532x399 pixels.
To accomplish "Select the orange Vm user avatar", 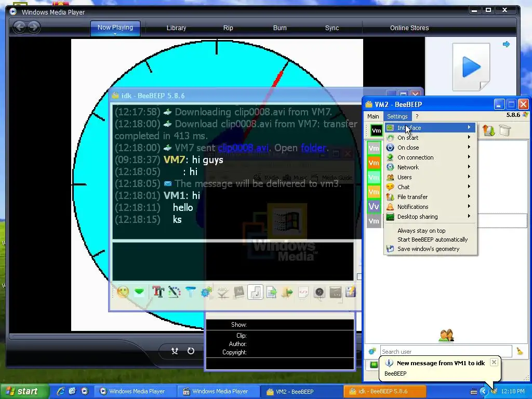I will pyautogui.click(x=374, y=163).
